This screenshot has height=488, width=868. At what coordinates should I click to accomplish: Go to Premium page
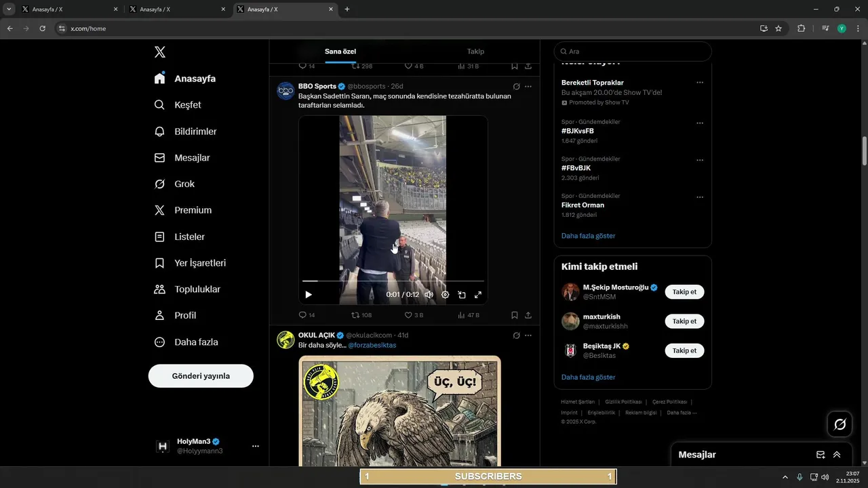(183, 210)
